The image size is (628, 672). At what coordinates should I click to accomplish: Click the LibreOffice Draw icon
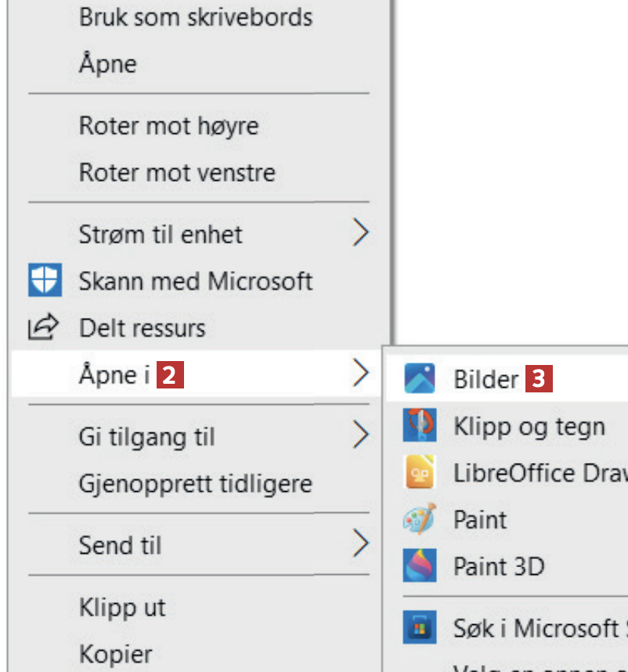[420, 473]
